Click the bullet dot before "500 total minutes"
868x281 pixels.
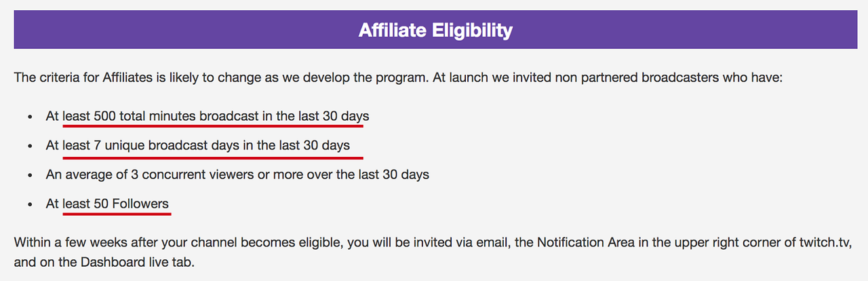[x=29, y=117]
